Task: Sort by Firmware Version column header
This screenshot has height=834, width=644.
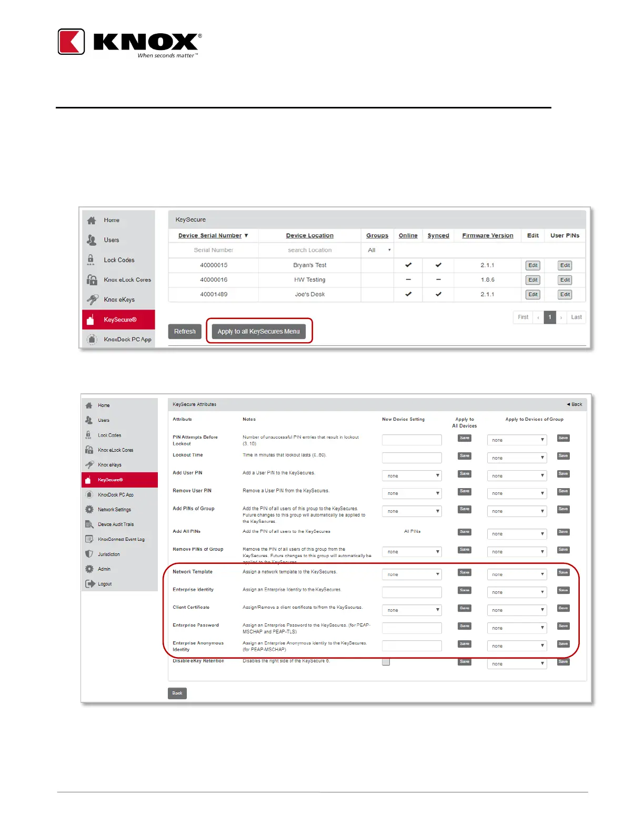Action: (x=488, y=235)
